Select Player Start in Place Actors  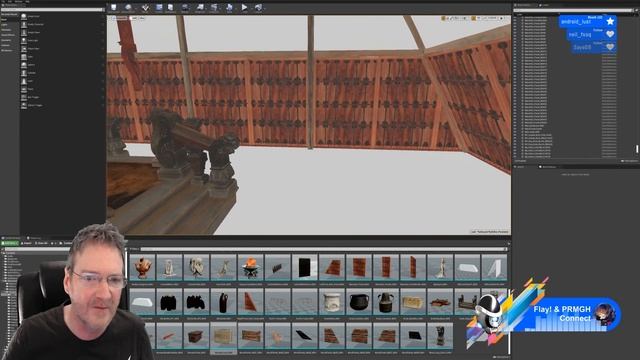point(62,49)
